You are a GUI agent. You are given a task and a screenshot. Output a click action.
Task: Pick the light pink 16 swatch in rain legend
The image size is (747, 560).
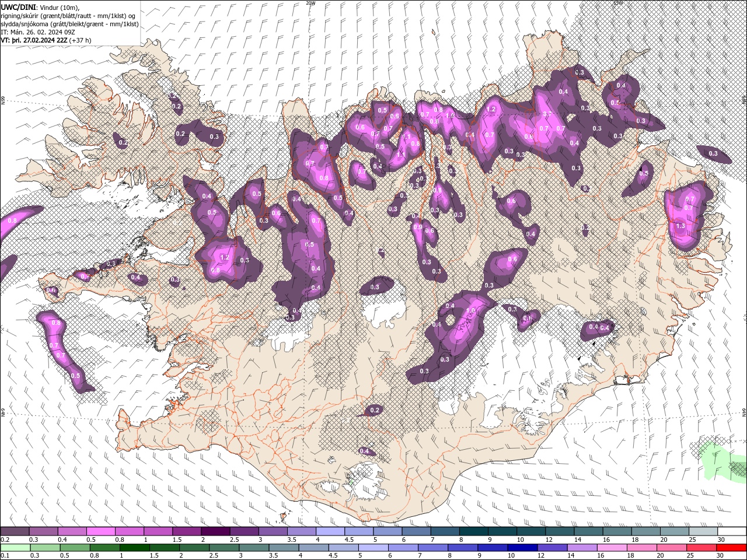pos(612,548)
